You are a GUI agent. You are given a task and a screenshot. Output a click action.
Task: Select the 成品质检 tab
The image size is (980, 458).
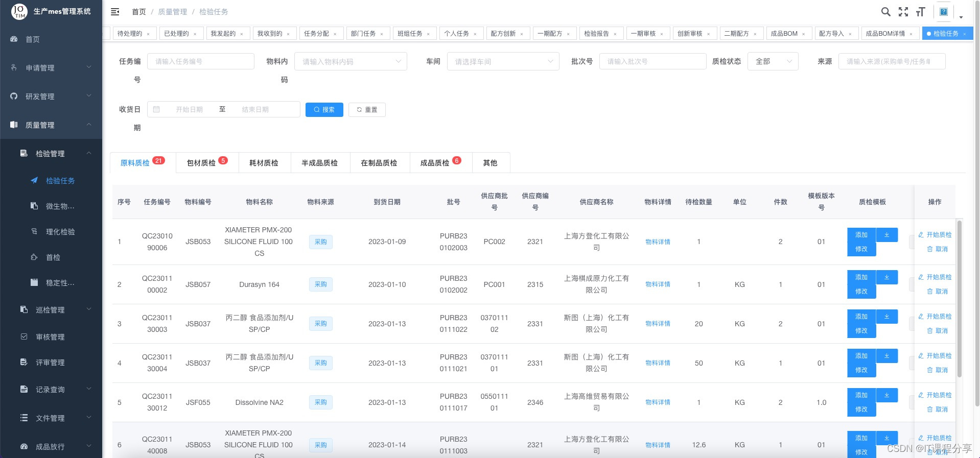click(440, 163)
